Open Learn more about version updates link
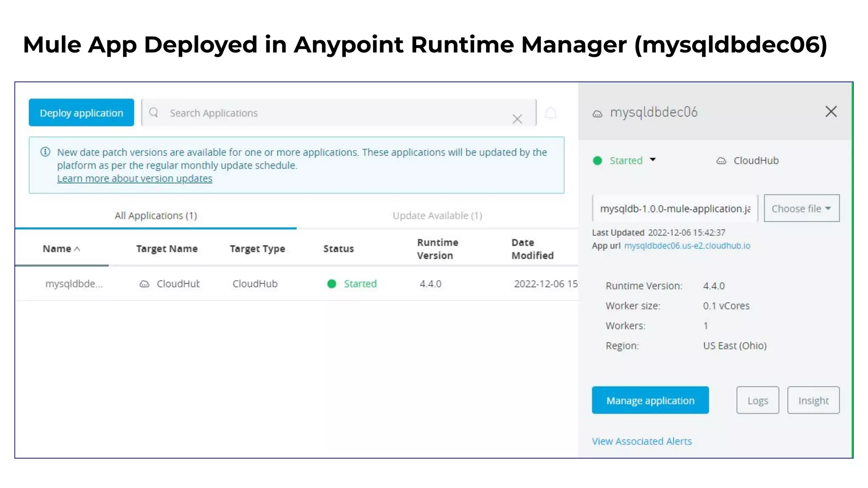 pos(135,179)
